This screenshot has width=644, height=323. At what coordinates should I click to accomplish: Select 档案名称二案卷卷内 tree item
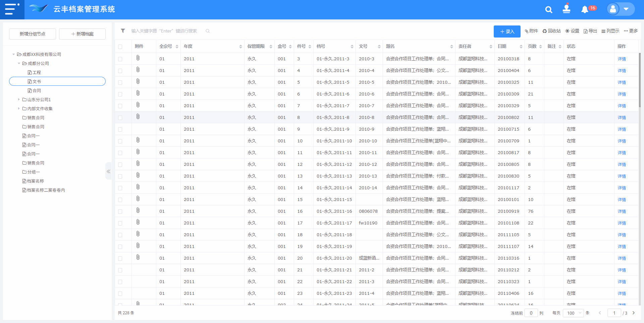tap(44, 190)
